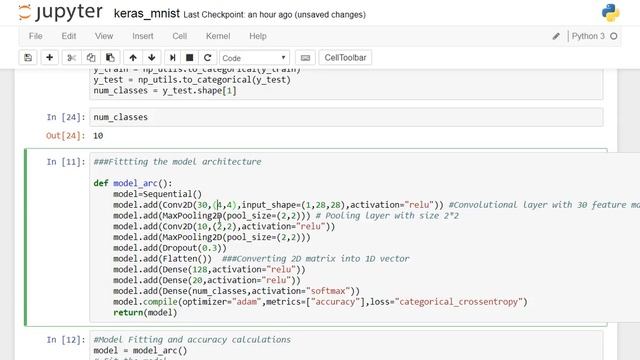Open the Cell menu

pos(180,36)
